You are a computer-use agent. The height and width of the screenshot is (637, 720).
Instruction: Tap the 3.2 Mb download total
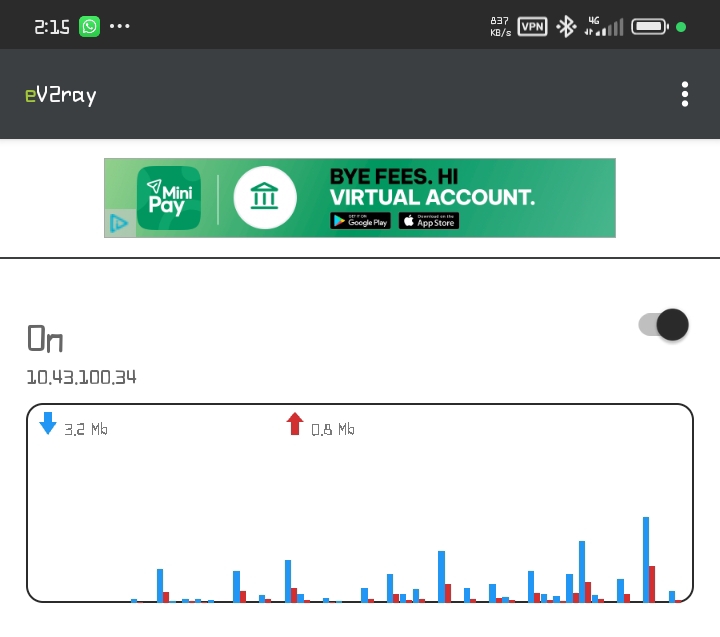tap(85, 429)
